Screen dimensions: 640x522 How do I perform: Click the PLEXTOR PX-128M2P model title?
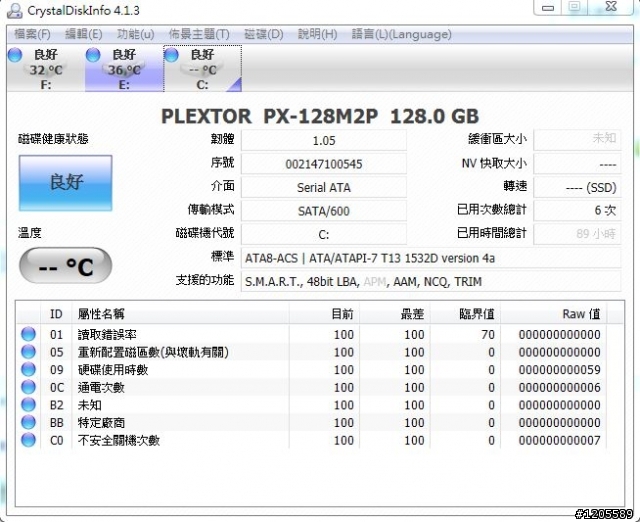click(x=320, y=116)
